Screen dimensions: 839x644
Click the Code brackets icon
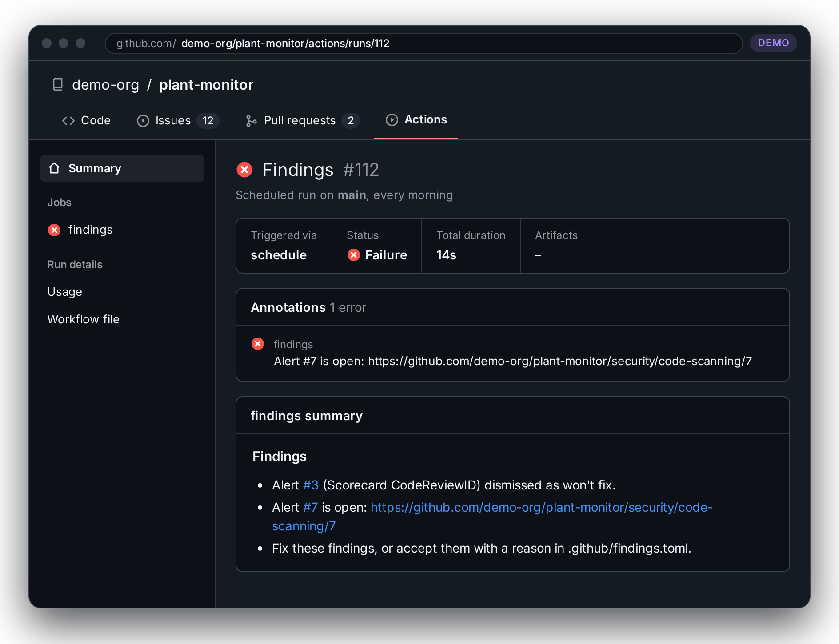point(68,121)
